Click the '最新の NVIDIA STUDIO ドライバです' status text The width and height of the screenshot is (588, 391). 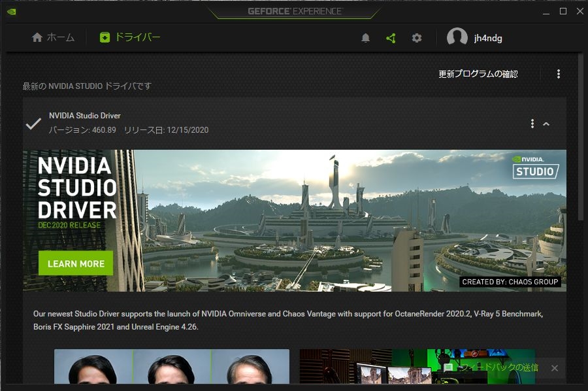87,86
